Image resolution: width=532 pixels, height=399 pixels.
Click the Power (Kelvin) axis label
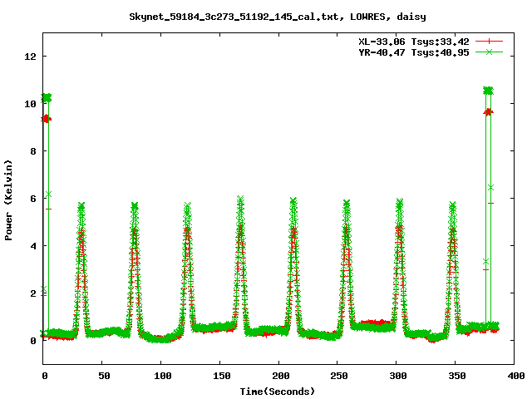coord(8,200)
